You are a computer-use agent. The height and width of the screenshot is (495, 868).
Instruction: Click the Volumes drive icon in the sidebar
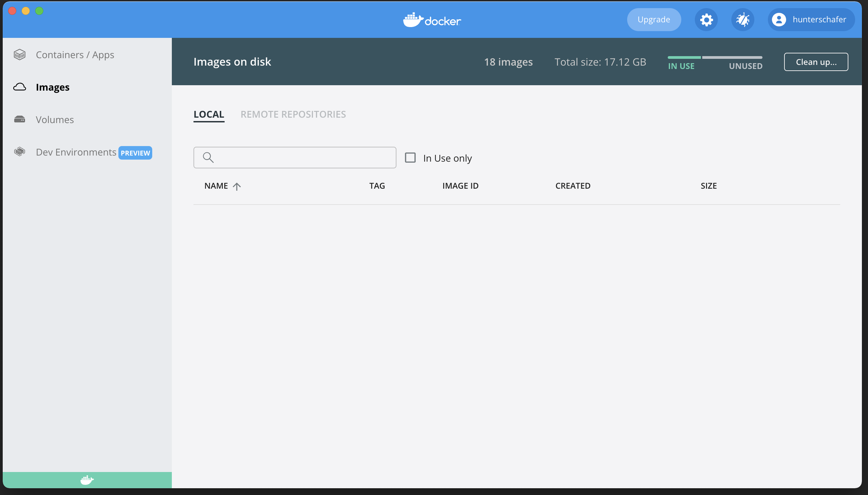20,119
